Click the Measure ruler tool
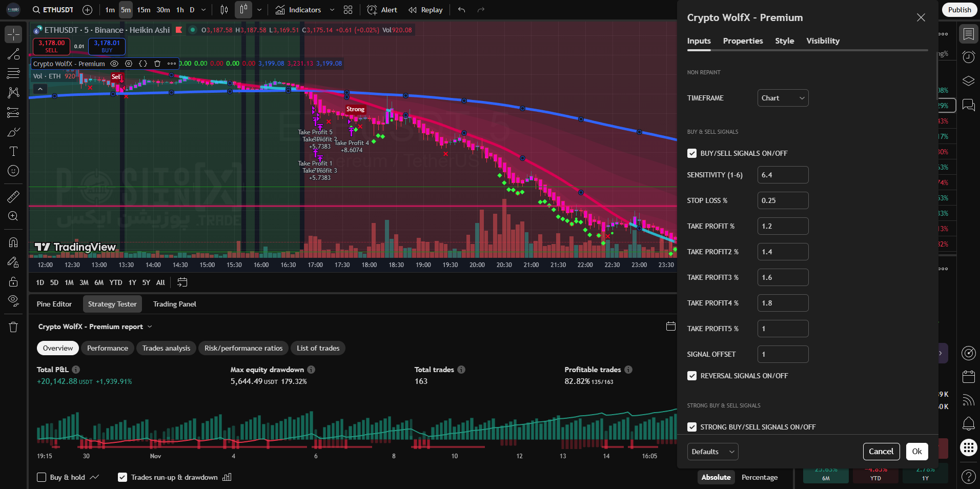980x489 pixels. click(x=13, y=196)
